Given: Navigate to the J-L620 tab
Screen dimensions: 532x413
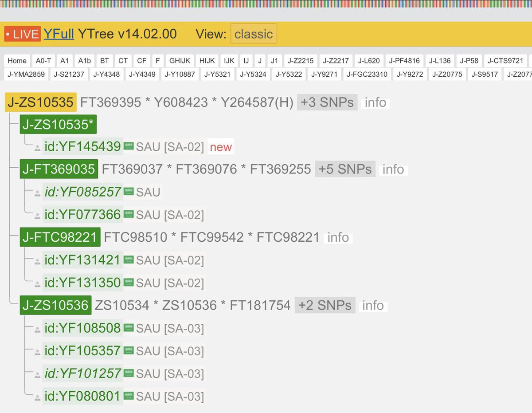Looking at the screenshot, I should tap(369, 61).
